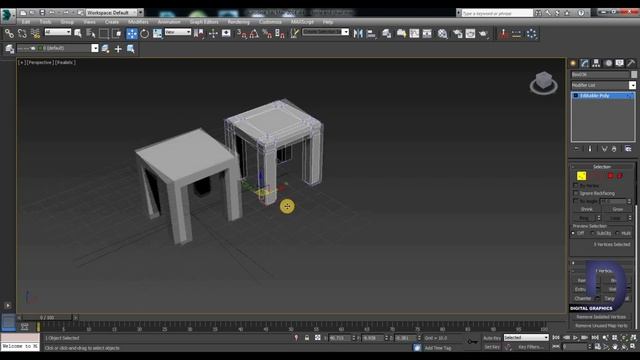Open the Utilities panel tab

pos(631,63)
